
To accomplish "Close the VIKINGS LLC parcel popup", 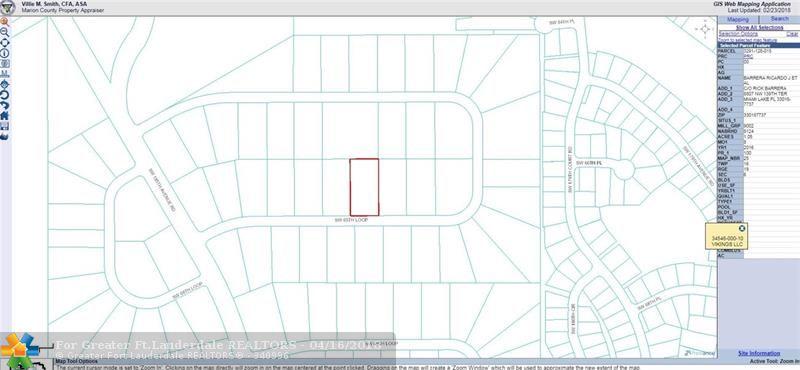I will (x=742, y=228).
